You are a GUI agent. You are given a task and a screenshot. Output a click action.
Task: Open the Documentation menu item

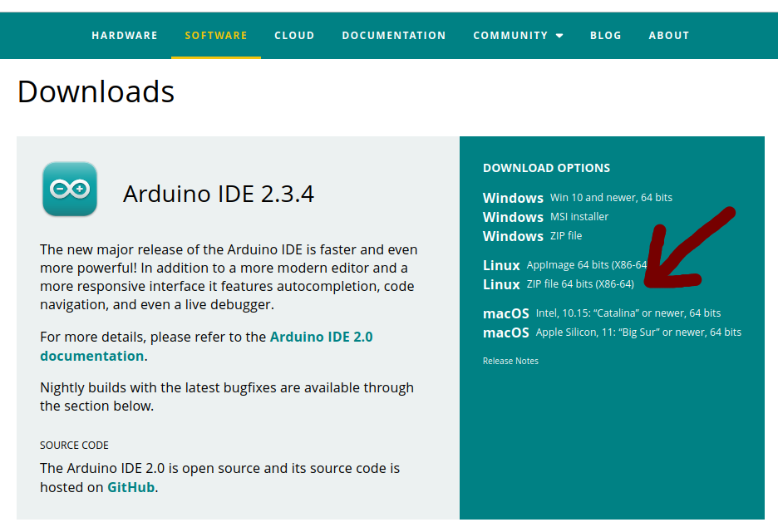(394, 36)
